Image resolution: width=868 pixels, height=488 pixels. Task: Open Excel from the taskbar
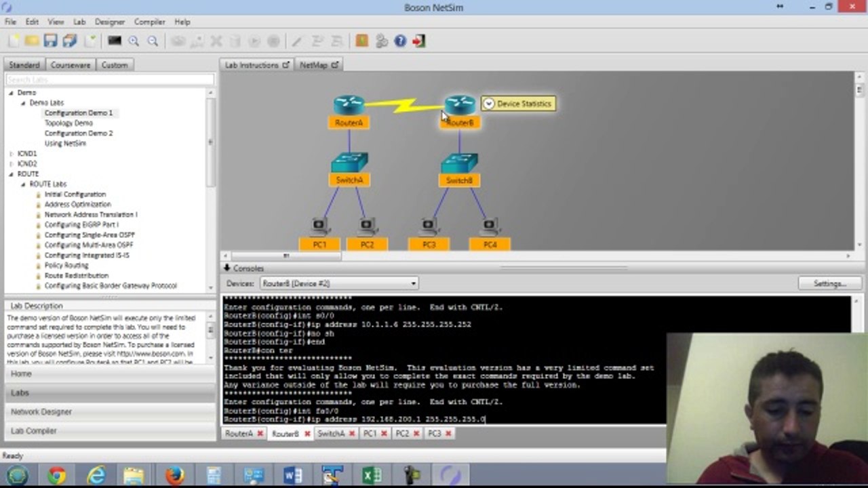[x=372, y=476]
